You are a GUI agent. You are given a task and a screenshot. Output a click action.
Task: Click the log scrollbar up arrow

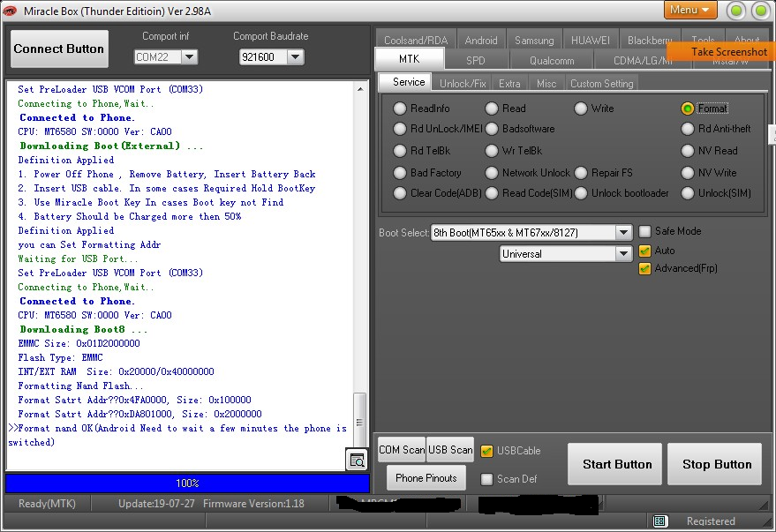(x=360, y=89)
